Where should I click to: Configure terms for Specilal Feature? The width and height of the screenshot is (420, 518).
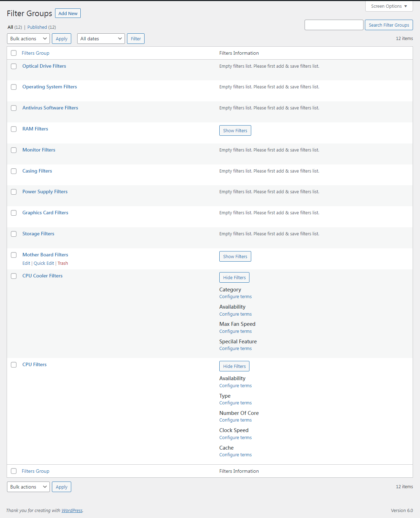235,348
